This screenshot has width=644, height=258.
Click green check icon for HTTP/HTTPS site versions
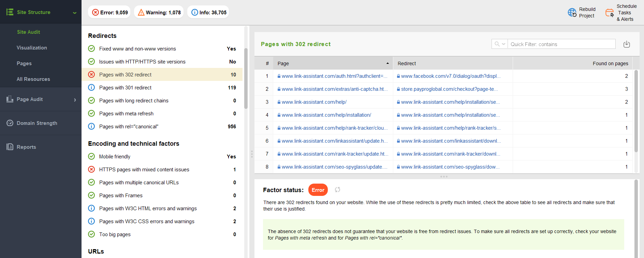point(91,61)
